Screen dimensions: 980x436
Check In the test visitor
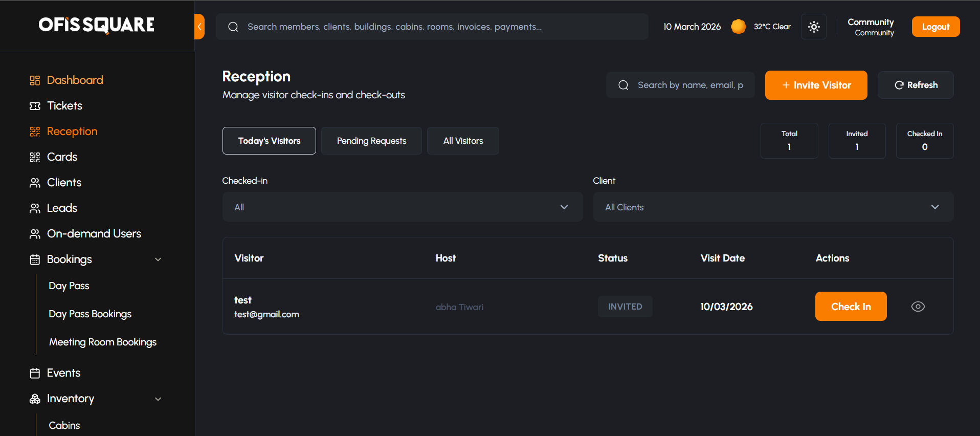point(851,307)
